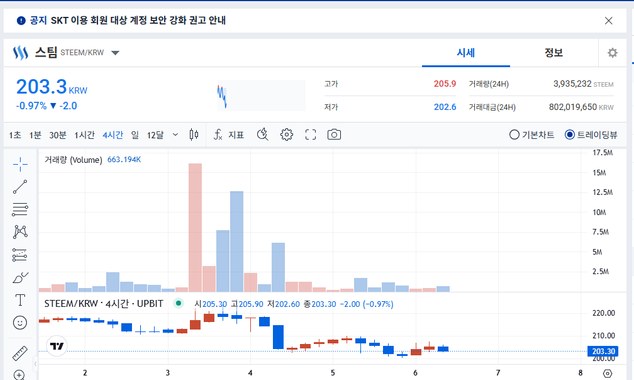Viewport: 634px width, 380px height.
Task: Click the 663.194K volume value
Action: pyautogui.click(x=124, y=160)
